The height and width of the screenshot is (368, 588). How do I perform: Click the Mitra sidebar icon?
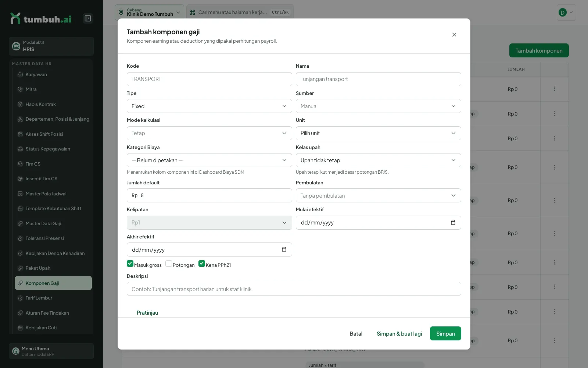click(20, 89)
